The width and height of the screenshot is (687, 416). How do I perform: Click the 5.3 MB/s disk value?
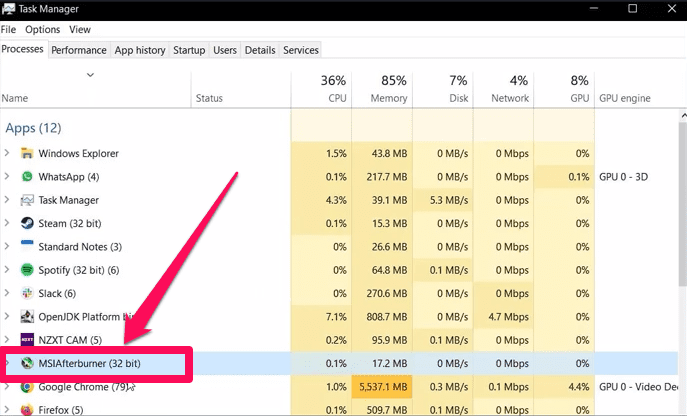pyautogui.click(x=449, y=200)
